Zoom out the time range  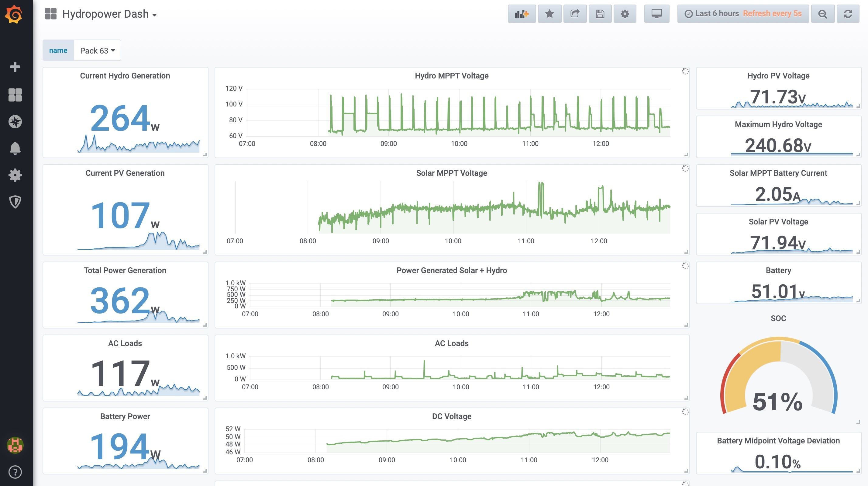822,14
